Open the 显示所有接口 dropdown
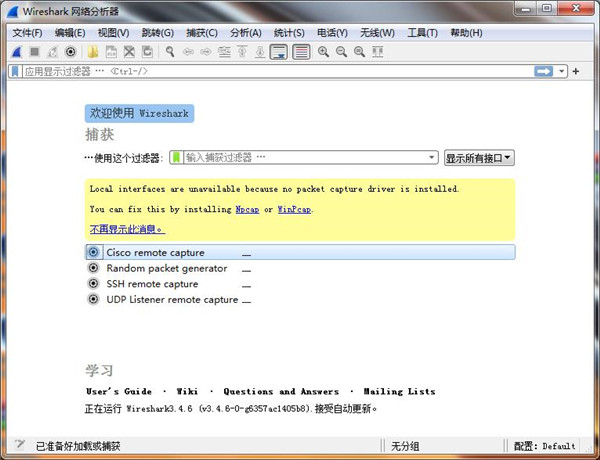The image size is (600, 460). point(479,158)
